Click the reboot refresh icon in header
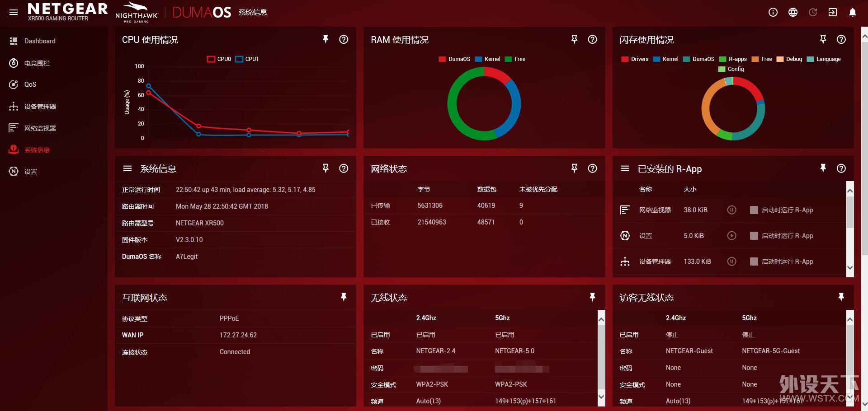This screenshot has width=868, height=411. coord(813,12)
